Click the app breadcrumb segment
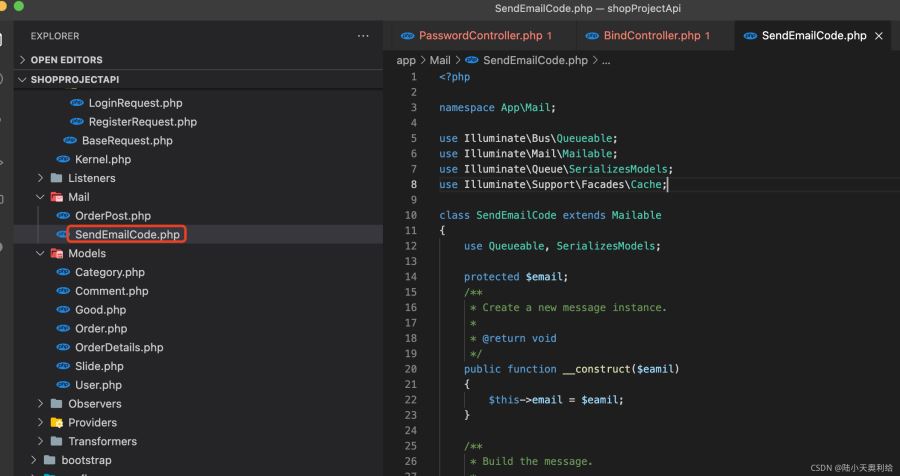900x476 pixels. pyautogui.click(x=406, y=60)
